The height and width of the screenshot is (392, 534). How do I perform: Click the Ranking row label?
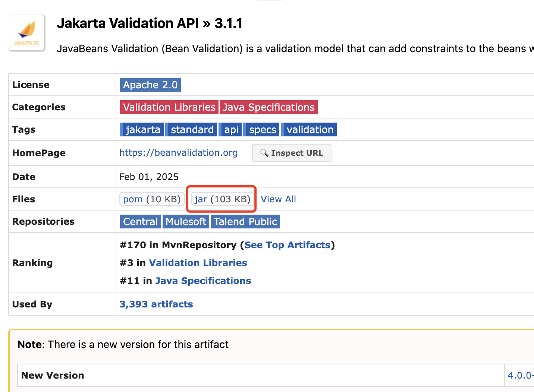click(32, 263)
